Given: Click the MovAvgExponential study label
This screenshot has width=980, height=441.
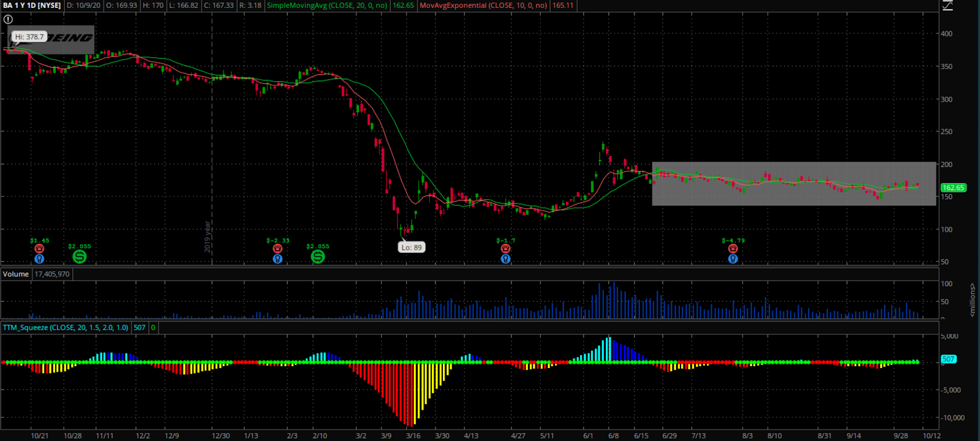Looking at the screenshot, I should (x=483, y=6).
